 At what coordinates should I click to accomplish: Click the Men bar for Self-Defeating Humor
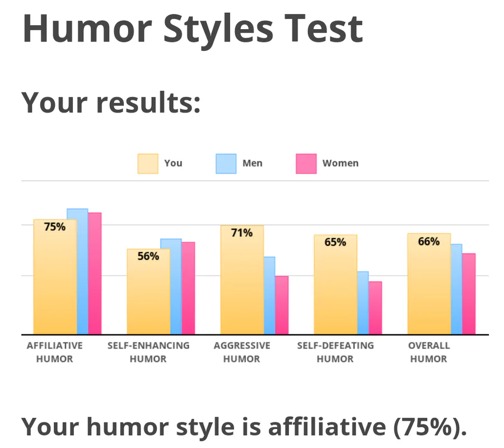coord(363,302)
